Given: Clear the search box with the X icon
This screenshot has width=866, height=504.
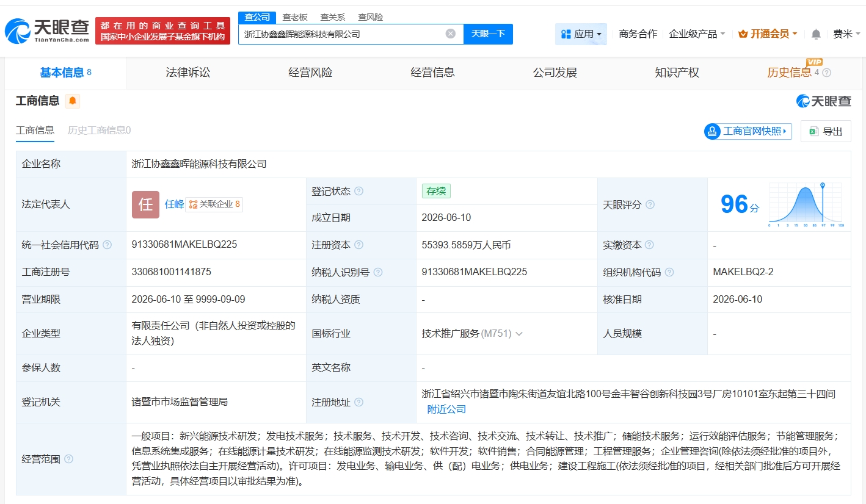Looking at the screenshot, I should [451, 34].
